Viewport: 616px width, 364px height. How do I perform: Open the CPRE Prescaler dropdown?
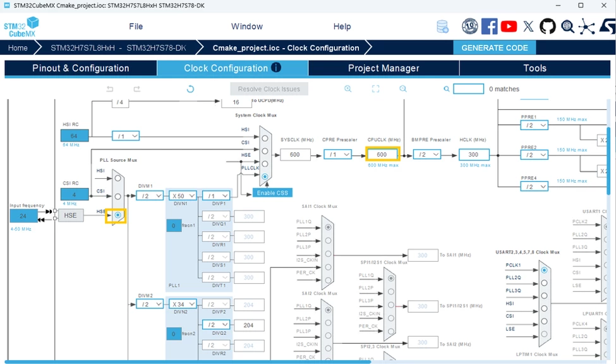(337, 154)
